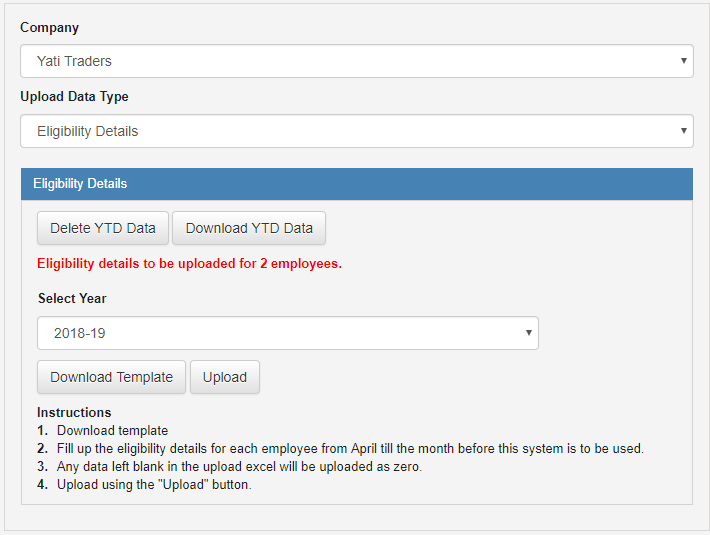Viewport: 710px width, 535px height.
Task: Click instruction step 1 Download template
Action: click(112, 430)
